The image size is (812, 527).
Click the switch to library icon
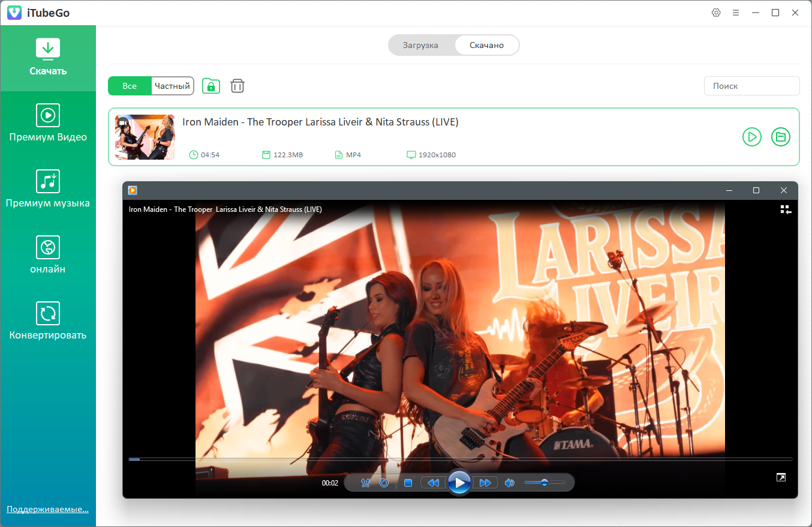786,209
